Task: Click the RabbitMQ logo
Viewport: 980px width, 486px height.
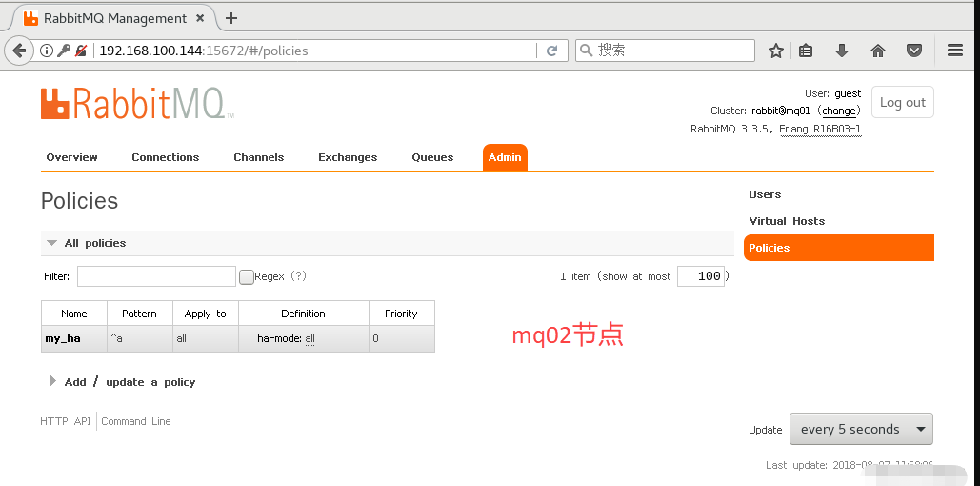Action: [x=137, y=103]
